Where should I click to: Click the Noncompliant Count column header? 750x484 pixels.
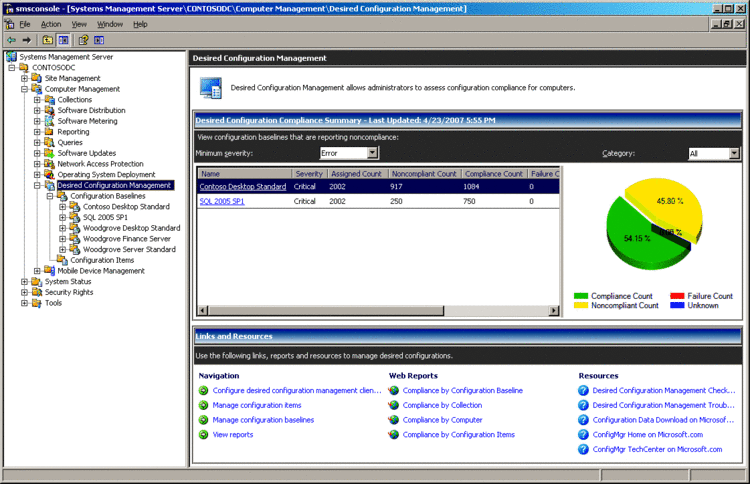424,174
